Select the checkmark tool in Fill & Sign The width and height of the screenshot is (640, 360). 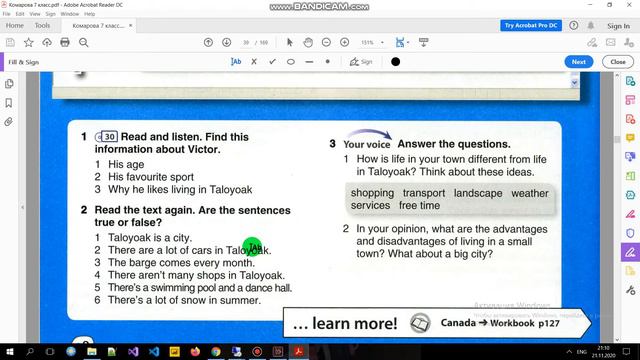[272, 62]
